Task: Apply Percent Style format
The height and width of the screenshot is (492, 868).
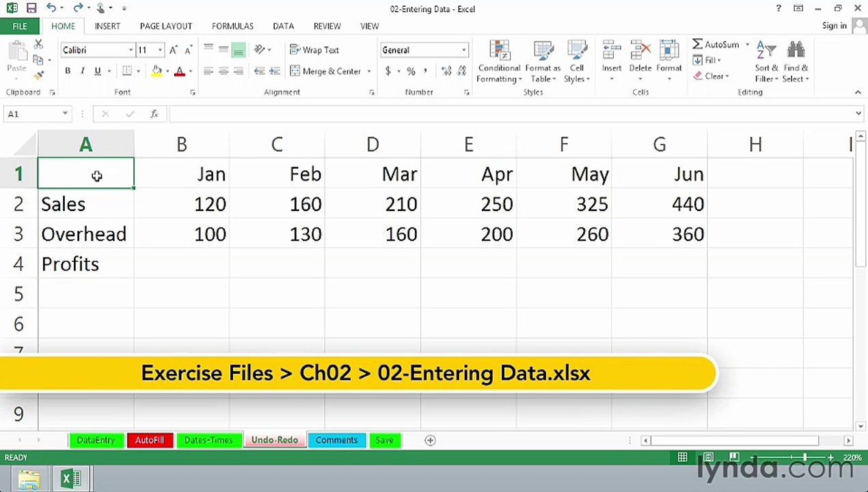Action: tap(411, 71)
